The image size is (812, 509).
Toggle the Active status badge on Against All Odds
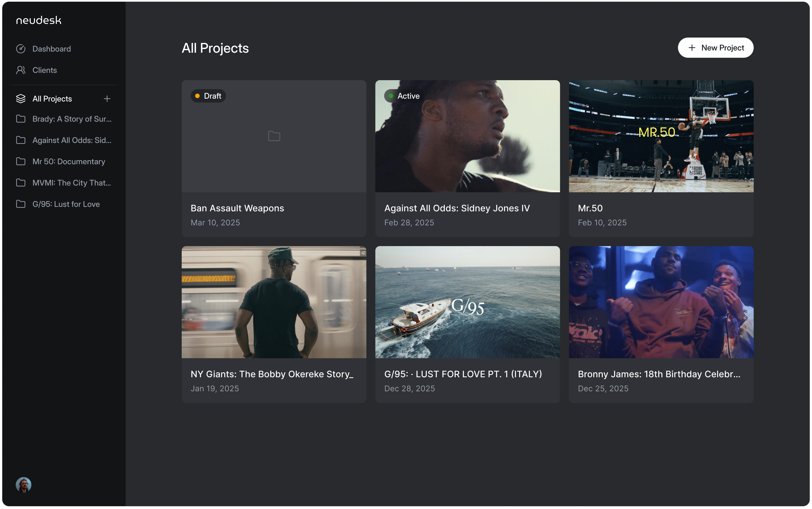click(404, 96)
